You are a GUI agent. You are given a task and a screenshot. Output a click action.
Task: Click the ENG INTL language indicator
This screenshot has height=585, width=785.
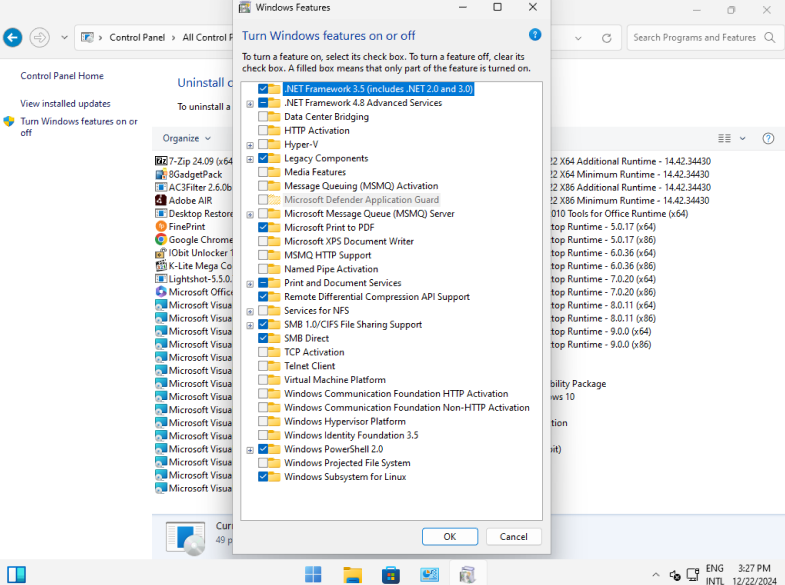[714, 574]
